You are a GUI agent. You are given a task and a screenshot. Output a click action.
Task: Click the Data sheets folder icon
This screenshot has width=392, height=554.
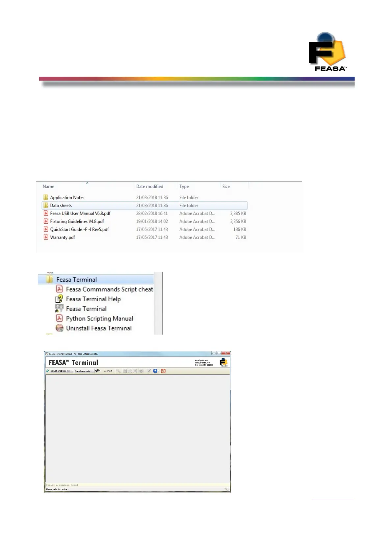coord(46,205)
